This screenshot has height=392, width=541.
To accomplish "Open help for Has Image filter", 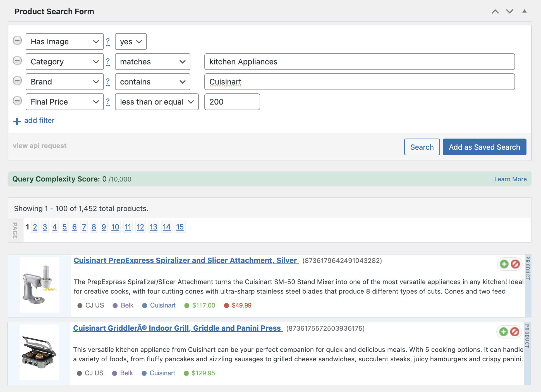I will coord(108,42).
